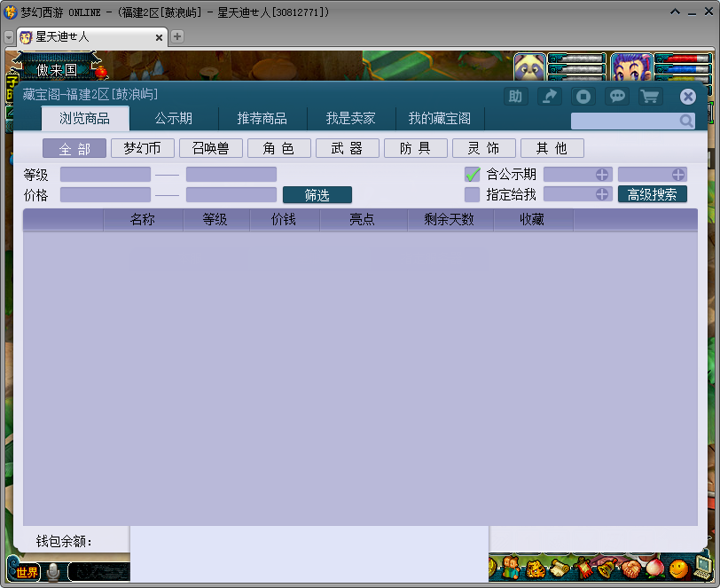Open the paper scroll quest icon

[x=560, y=569]
